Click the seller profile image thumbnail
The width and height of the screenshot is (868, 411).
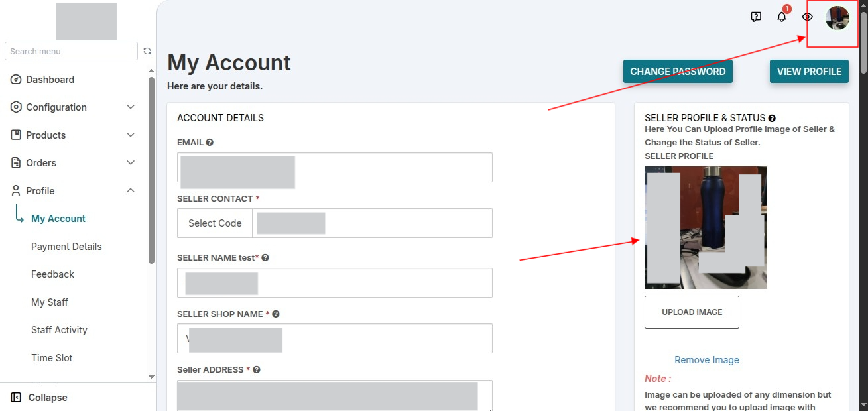(706, 227)
